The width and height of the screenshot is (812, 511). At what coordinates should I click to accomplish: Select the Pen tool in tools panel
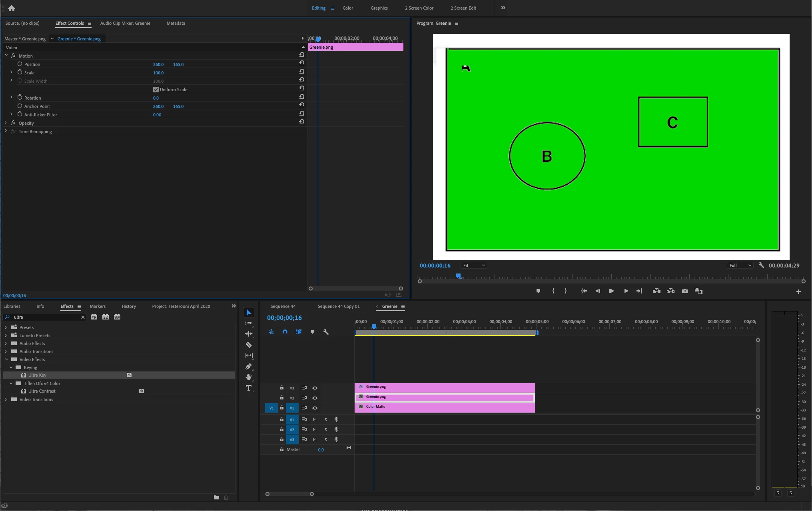(x=249, y=366)
